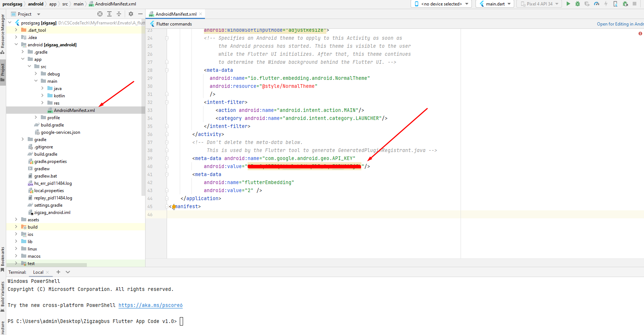This screenshot has height=335, width=644.
Task: Click the Select Opened File target icon
Action: [100, 14]
